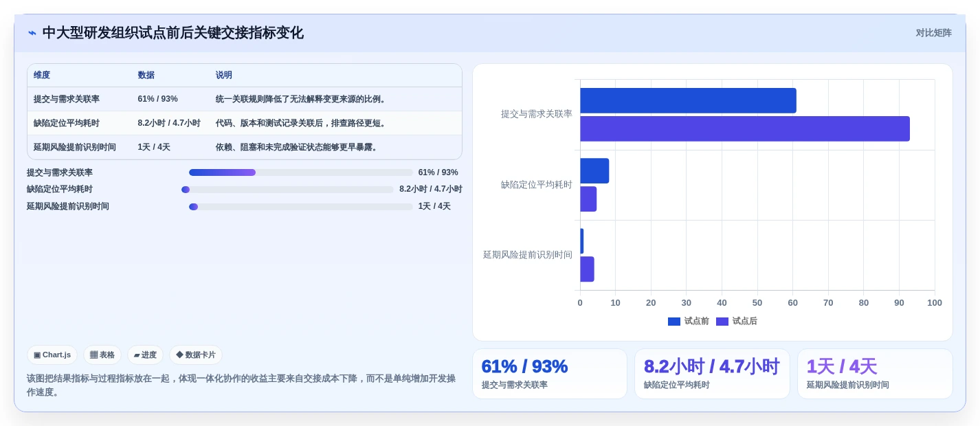Open the 1天 / 4天 data card
Screen dimensions: 980x426
pyautogui.click(x=875, y=374)
